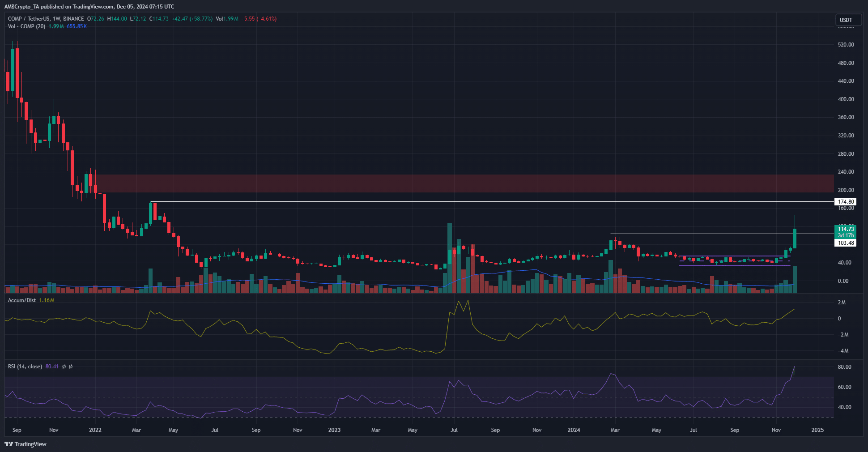This screenshot has height=452, width=868.
Task: Click the 1.16M Accum/Dist value
Action: click(47, 300)
